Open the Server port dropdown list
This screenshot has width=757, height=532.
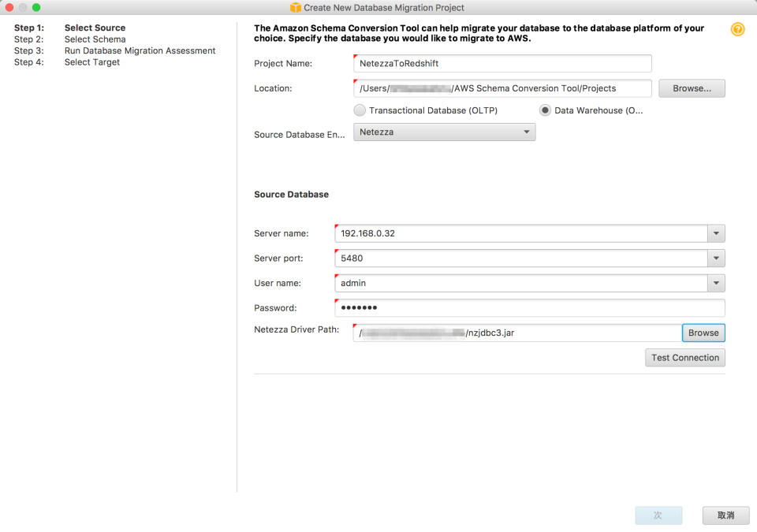coord(716,258)
